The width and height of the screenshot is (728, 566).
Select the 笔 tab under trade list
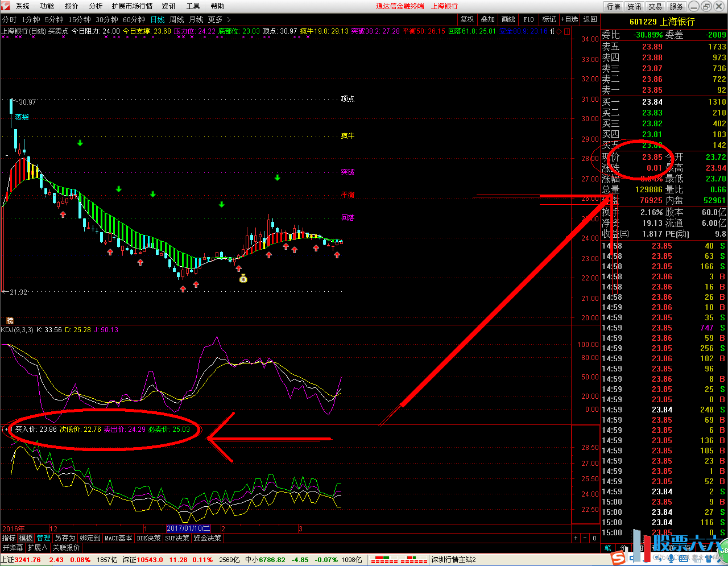pyautogui.click(x=607, y=548)
